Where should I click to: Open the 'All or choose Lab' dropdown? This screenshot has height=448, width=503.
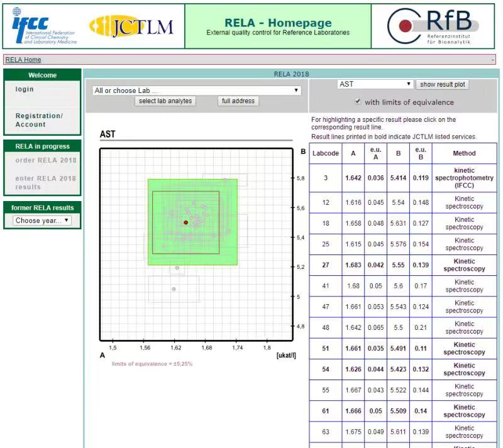pos(196,90)
